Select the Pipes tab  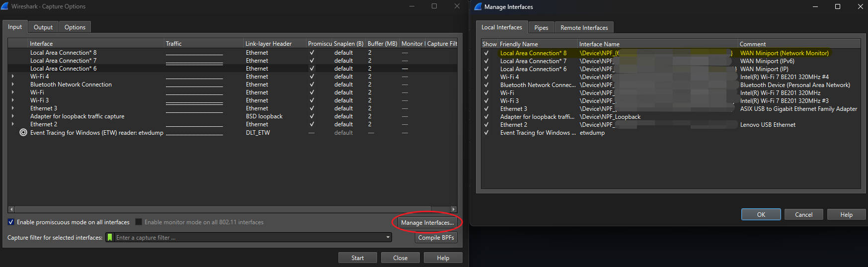tap(541, 28)
